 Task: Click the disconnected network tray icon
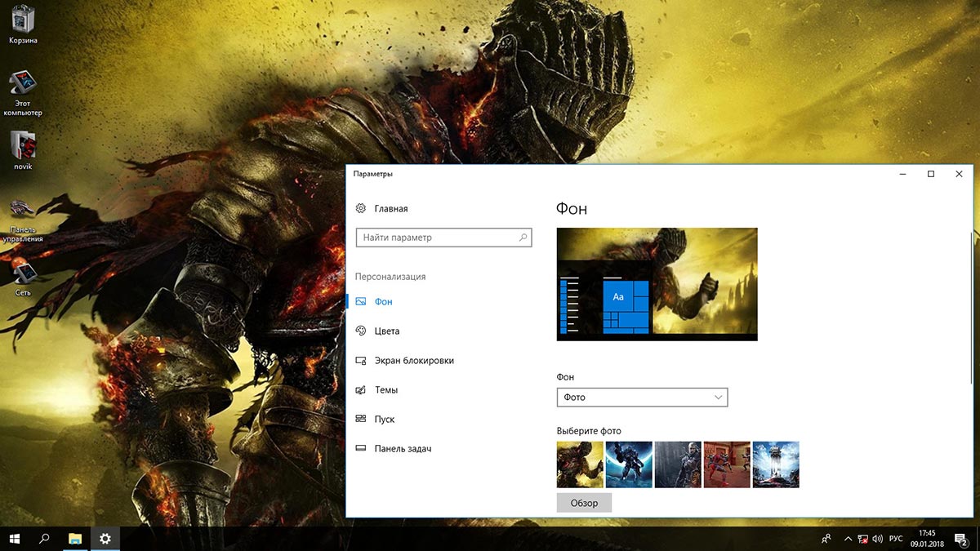(x=862, y=539)
